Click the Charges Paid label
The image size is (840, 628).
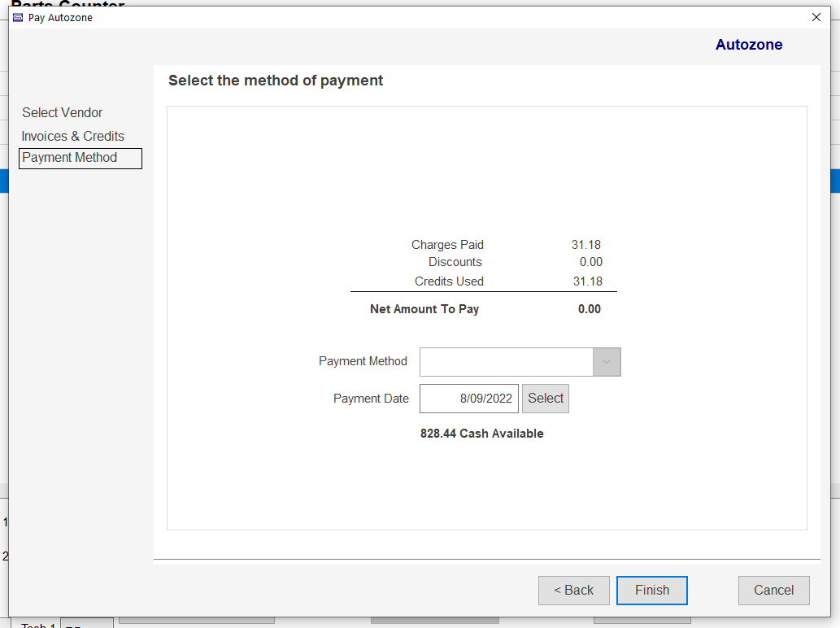(x=447, y=245)
